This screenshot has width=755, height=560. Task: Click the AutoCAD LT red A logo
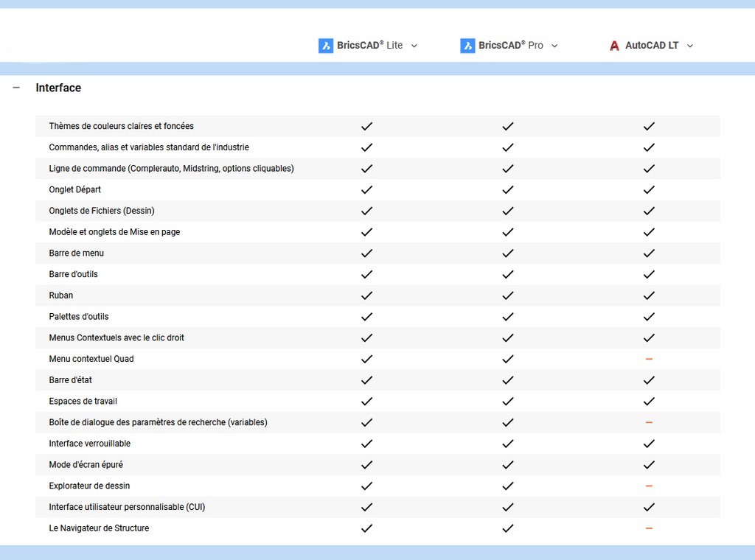(614, 46)
